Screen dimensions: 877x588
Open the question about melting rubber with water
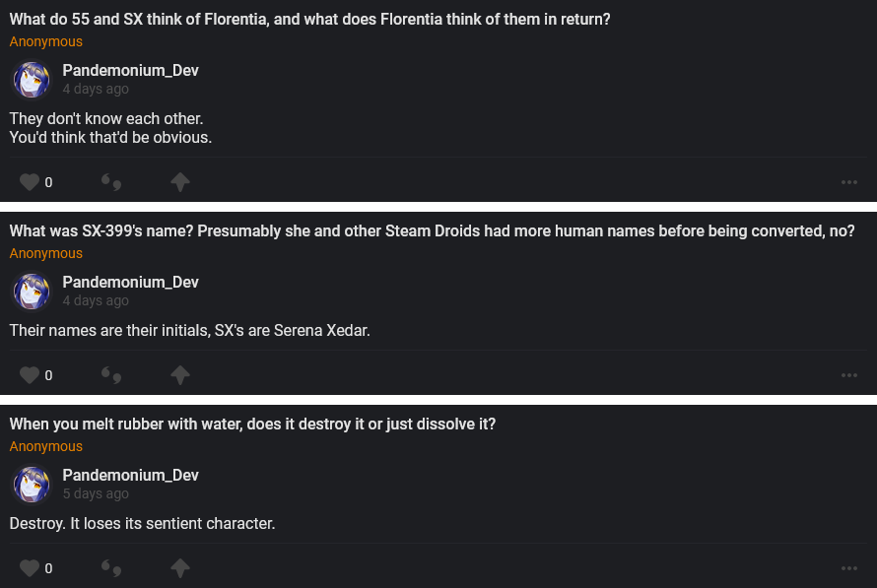coord(252,425)
